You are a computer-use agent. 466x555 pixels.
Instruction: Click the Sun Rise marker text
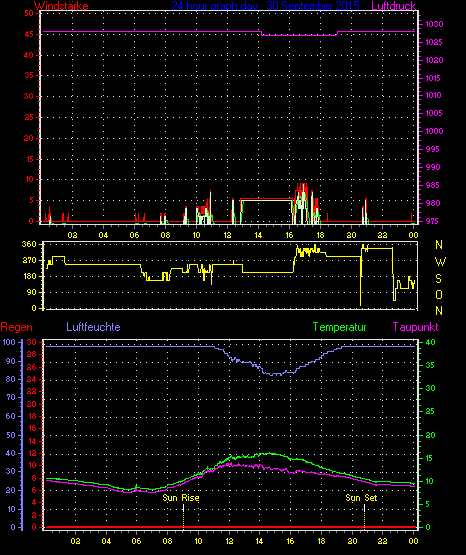tap(181, 498)
